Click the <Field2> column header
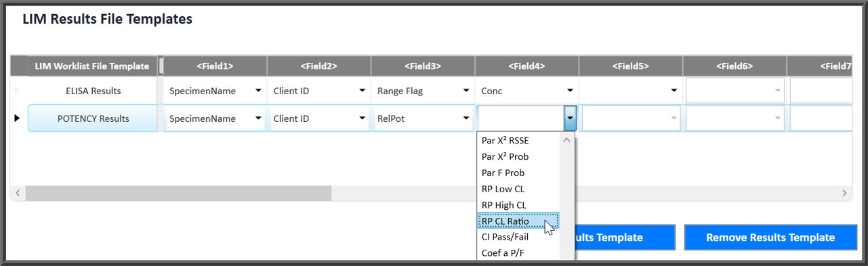 318,66
